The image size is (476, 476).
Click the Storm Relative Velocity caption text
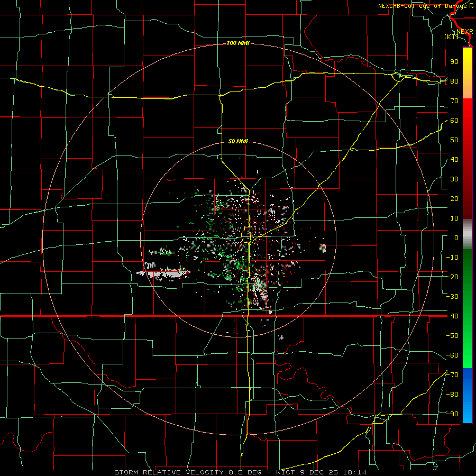pos(240,472)
